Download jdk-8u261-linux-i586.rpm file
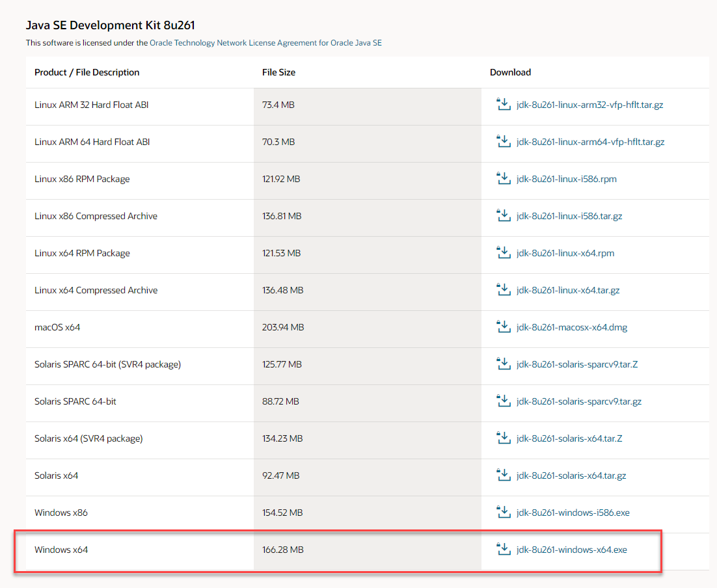Screen dimensions: 717x588 tap(567, 179)
